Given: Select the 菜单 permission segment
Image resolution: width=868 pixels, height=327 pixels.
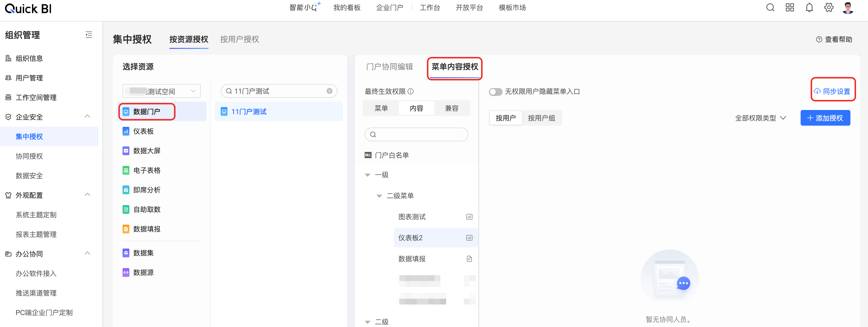Looking at the screenshot, I should [381, 108].
